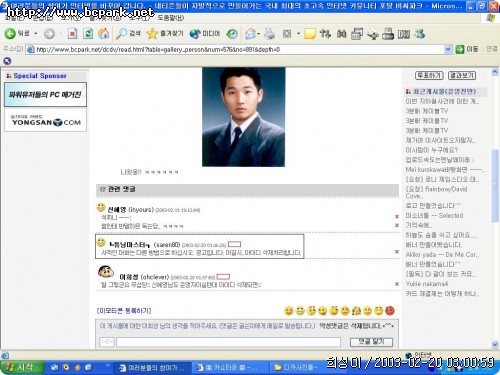Click the green Back arrow button

10,34
